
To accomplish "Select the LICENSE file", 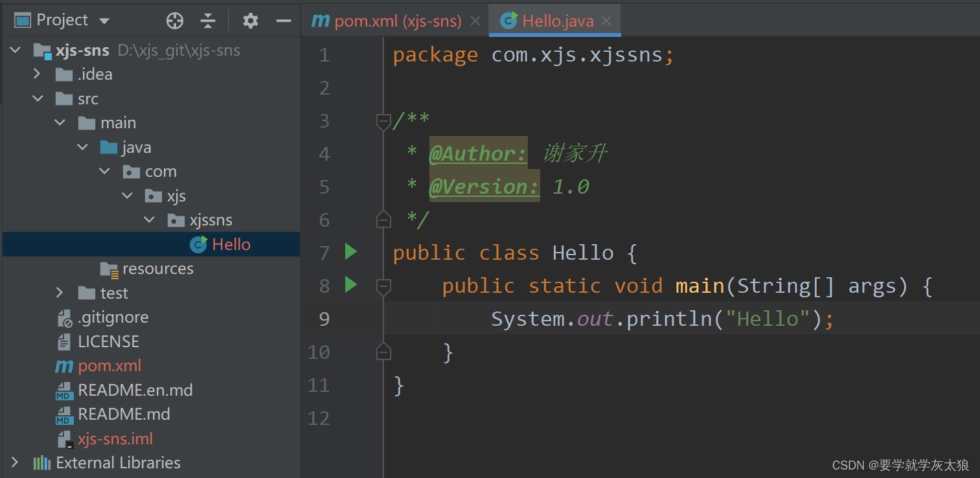I will (108, 341).
